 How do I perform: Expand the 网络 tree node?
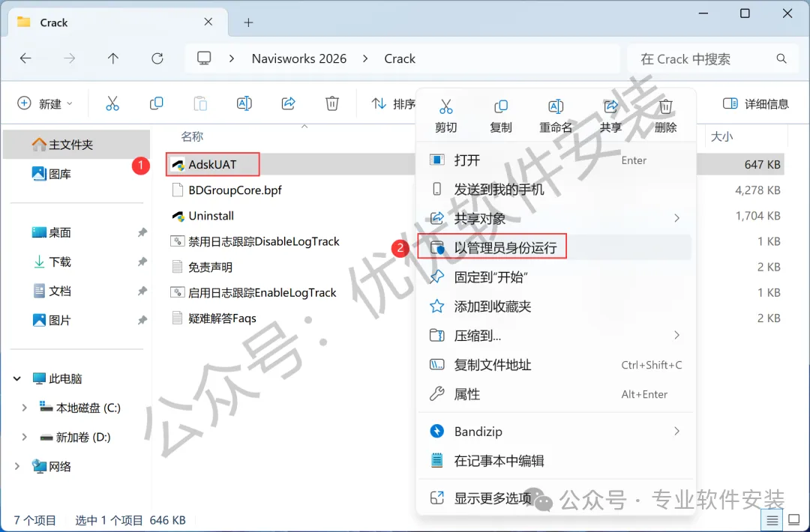click(17, 467)
